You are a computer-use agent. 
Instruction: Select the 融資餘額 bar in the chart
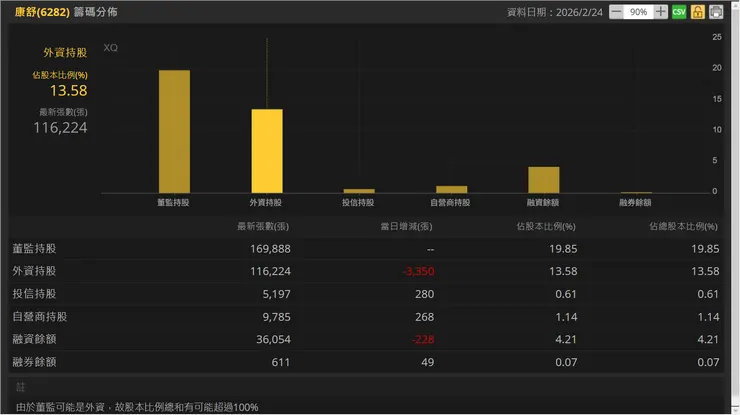pyautogui.click(x=544, y=180)
